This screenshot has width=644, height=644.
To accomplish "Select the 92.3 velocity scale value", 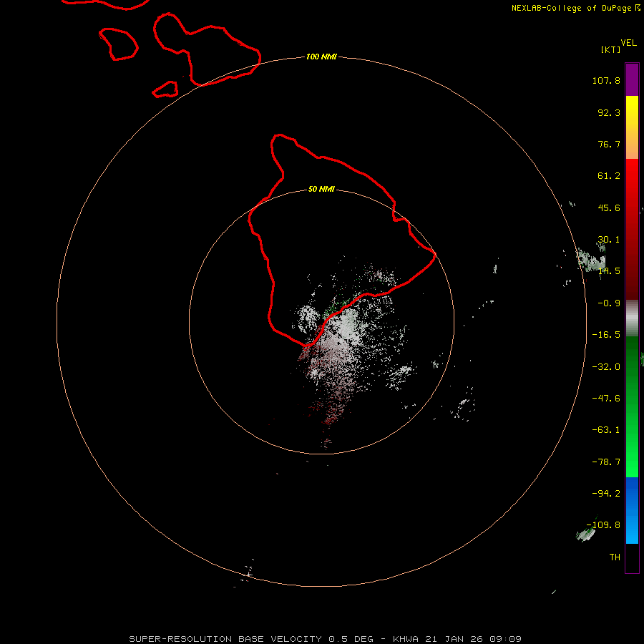I will (609, 112).
